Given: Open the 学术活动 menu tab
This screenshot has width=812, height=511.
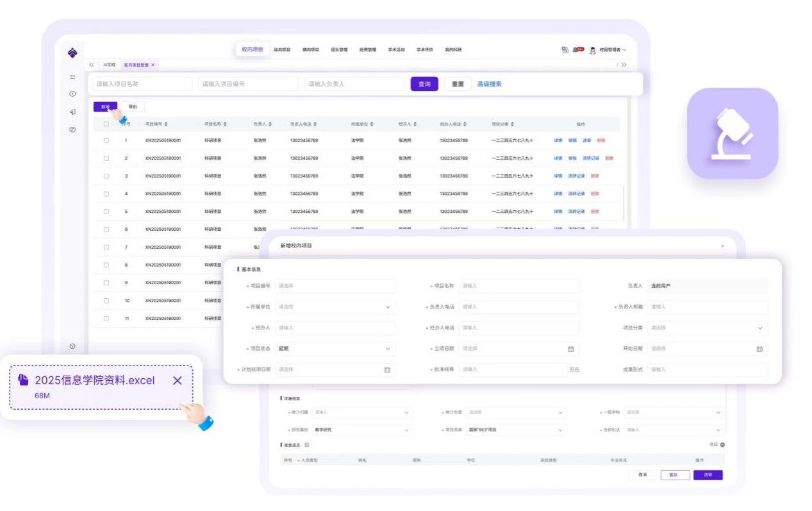Looking at the screenshot, I should (396, 49).
